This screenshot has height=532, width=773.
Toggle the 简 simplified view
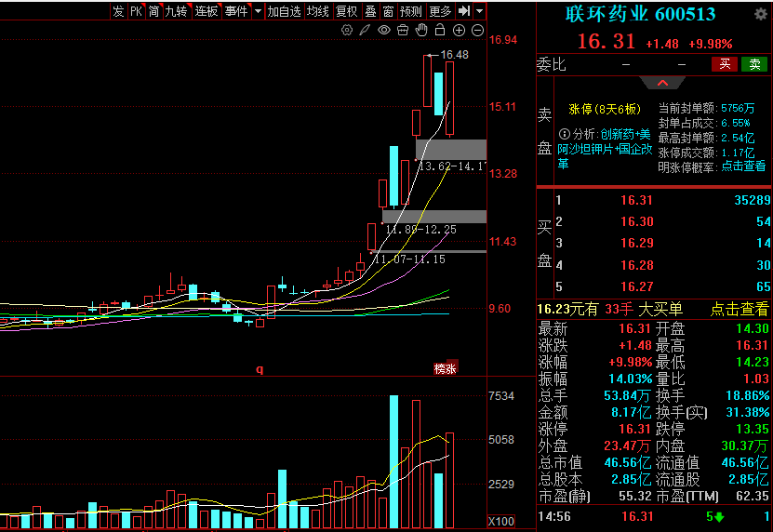[154, 11]
